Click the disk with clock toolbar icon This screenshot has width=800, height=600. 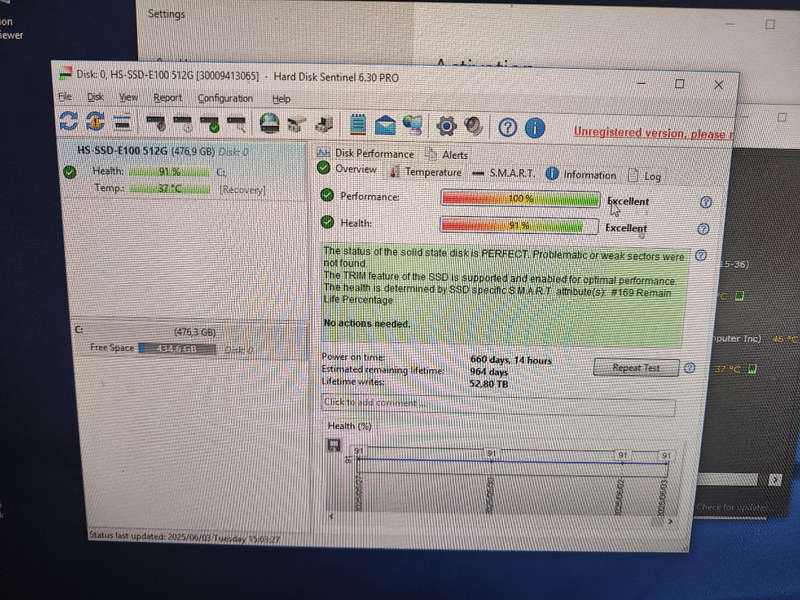(182, 123)
